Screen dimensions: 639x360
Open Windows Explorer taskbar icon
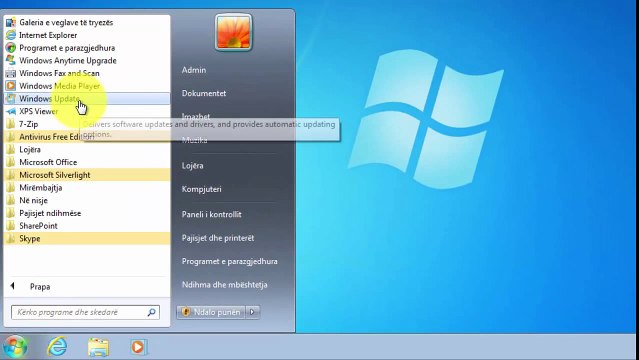(x=98, y=347)
